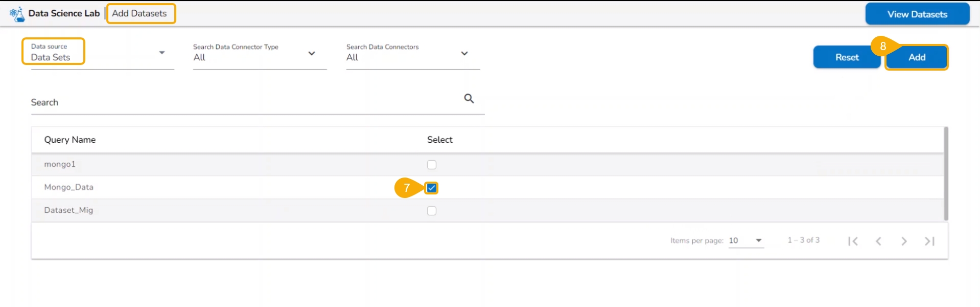Go to next page of results
The width and height of the screenshot is (980, 307).
click(904, 241)
